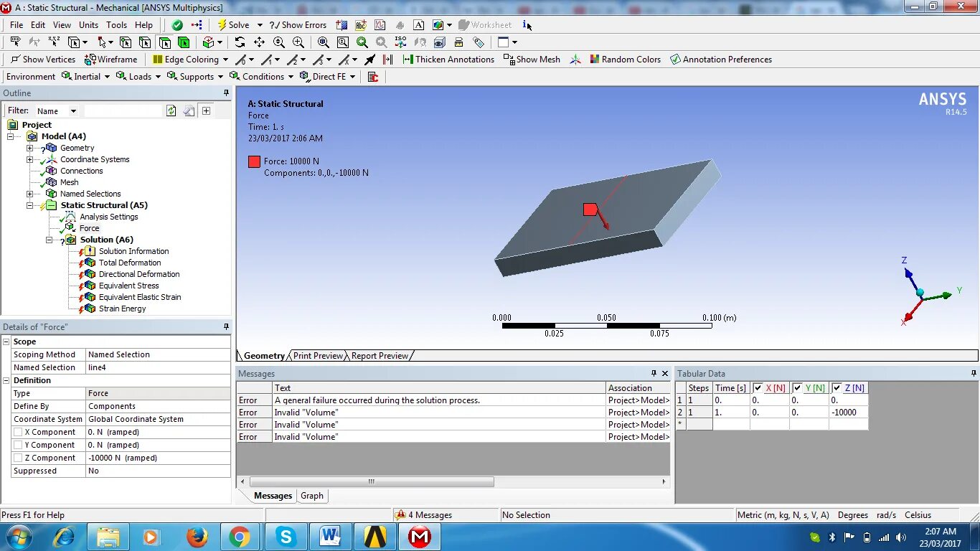Pin the Outline panel

(x=226, y=93)
